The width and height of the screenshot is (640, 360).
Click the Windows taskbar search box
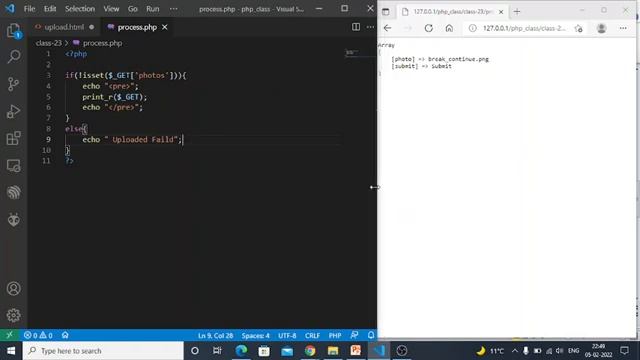[103, 351]
